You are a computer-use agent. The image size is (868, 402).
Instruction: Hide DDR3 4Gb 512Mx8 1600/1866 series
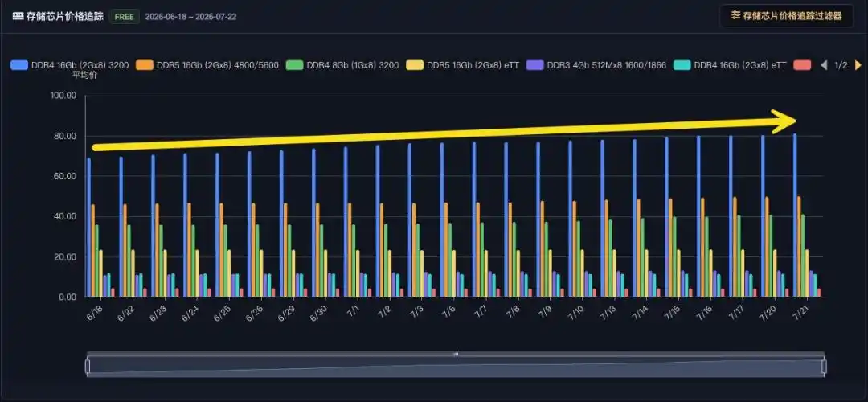tap(596, 65)
